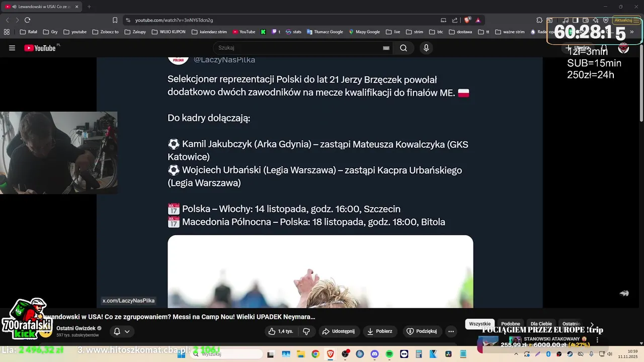The height and width of the screenshot is (362, 644).
Task: Open WUJO KUPON bookmarks folder
Action: click(x=168, y=32)
